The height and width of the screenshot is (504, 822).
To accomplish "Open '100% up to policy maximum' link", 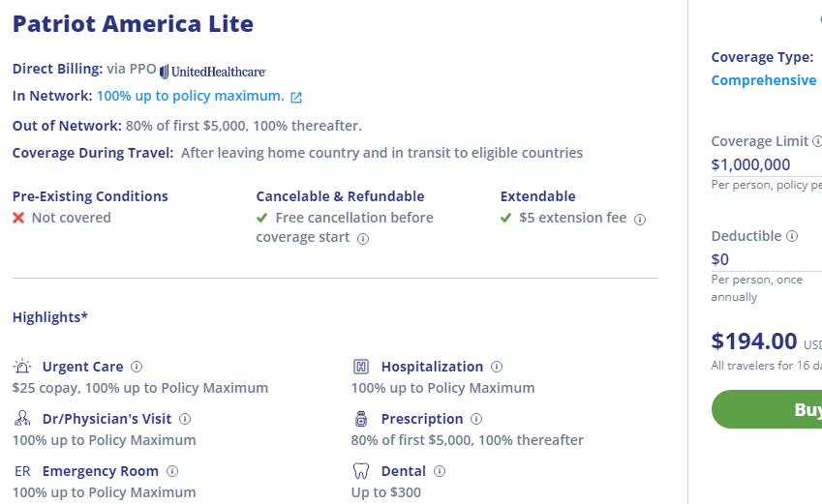I will [191, 96].
